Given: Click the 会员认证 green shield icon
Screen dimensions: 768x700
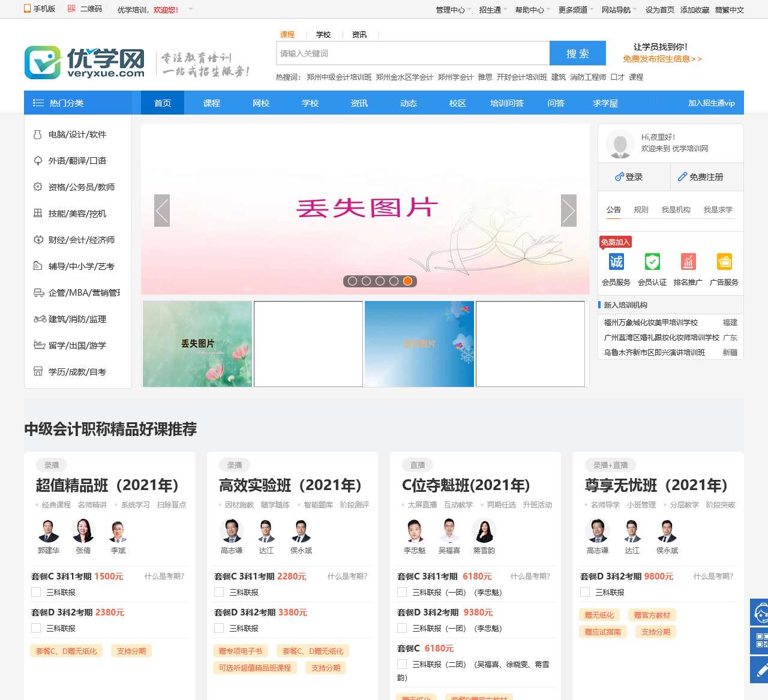Looking at the screenshot, I should click(x=652, y=262).
